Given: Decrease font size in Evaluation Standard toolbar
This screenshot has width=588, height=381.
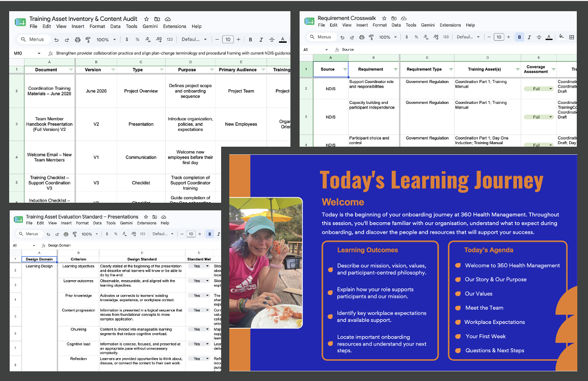Looking at the screenshot, I should click(182, 234).
